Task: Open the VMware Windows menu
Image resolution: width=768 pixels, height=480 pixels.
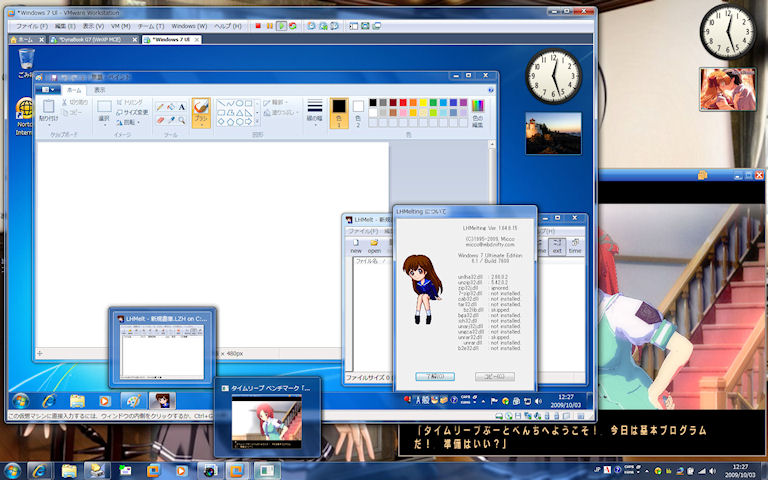Action: (x=189, y=26)
